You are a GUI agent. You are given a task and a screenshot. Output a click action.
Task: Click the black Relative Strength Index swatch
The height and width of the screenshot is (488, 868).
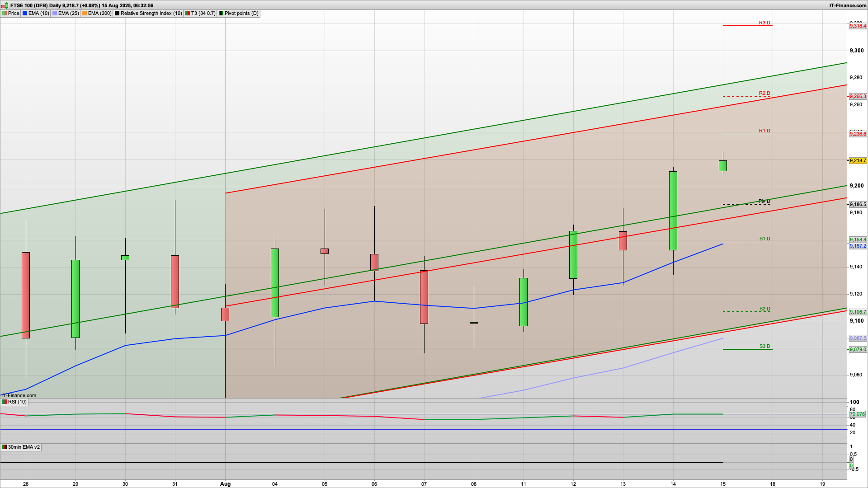[117, 14]
